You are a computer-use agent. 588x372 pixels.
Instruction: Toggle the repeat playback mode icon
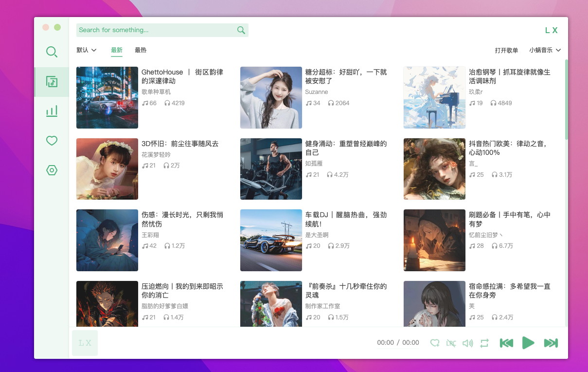[x=484, y=343]
